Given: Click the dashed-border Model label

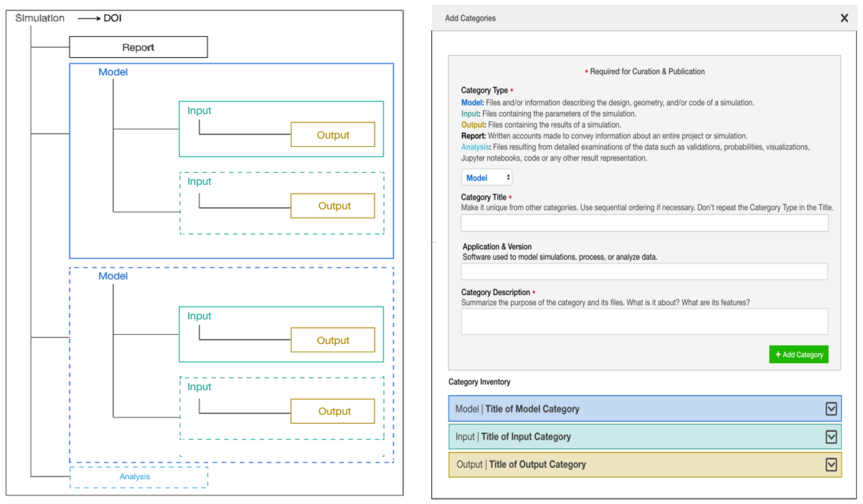Looking at the screenshot, I should (113, 276).
